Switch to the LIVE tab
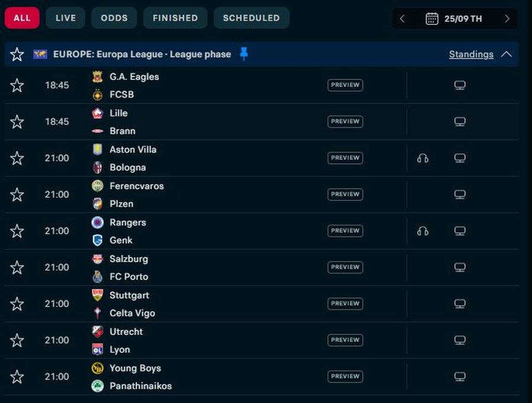 (x=66, y=18)
